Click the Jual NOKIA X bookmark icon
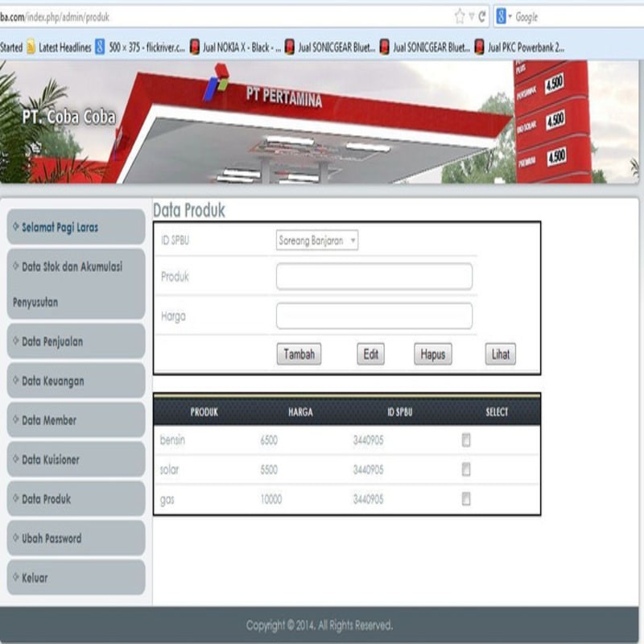644x644 pixels. (193, 44)
